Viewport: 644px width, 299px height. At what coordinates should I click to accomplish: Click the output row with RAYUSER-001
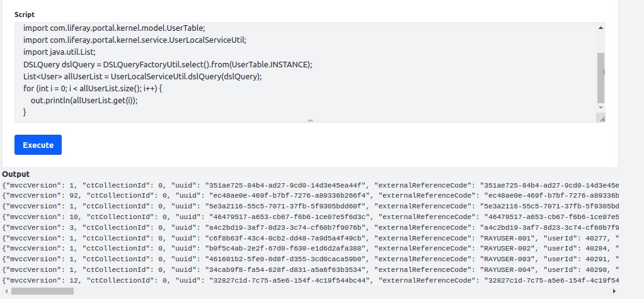[311, 238]
